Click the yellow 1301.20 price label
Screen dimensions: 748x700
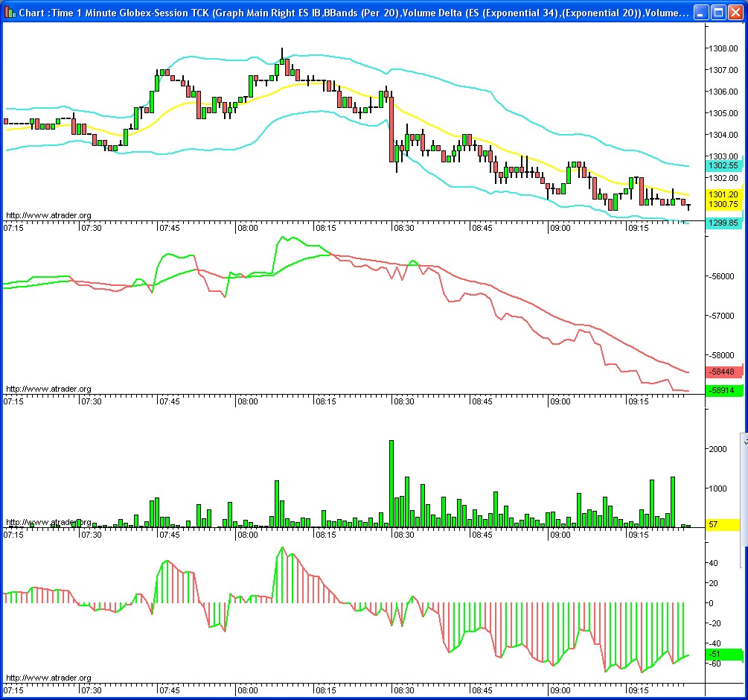point(723,194)
